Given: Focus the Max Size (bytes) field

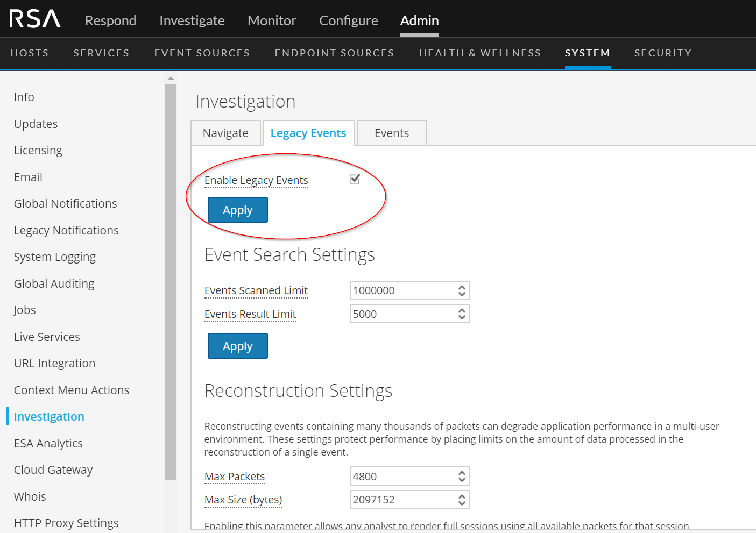Looking at the screenshot, I should 401,500.
